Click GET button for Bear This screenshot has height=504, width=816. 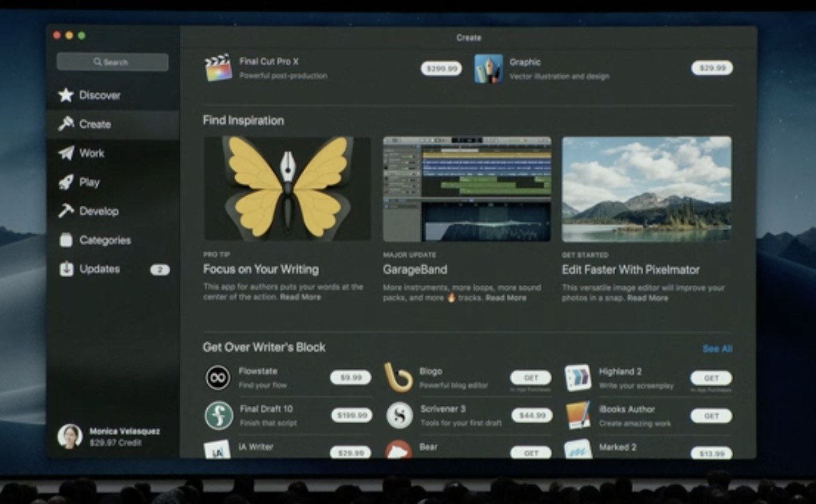click(531, 452)
